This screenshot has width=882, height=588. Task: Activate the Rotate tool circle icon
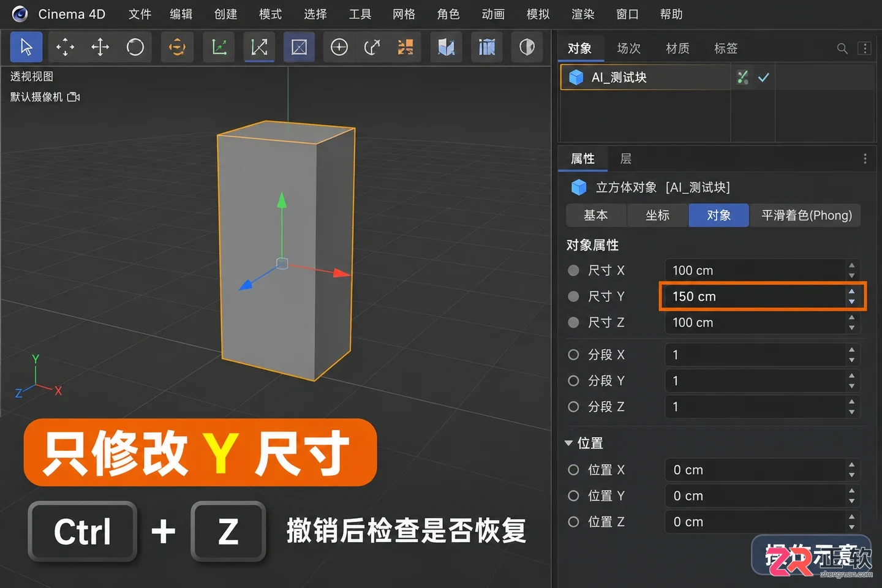(x=135, y=47)
